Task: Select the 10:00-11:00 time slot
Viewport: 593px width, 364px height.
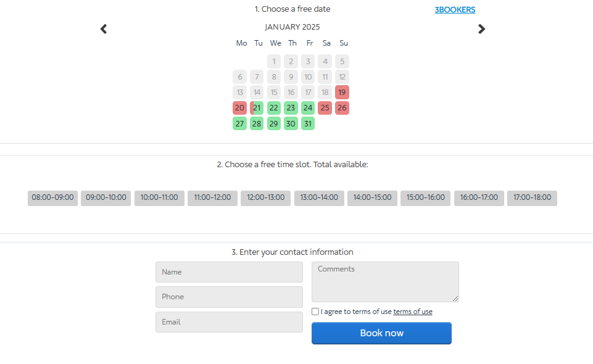Action: [x=159, y=198]
